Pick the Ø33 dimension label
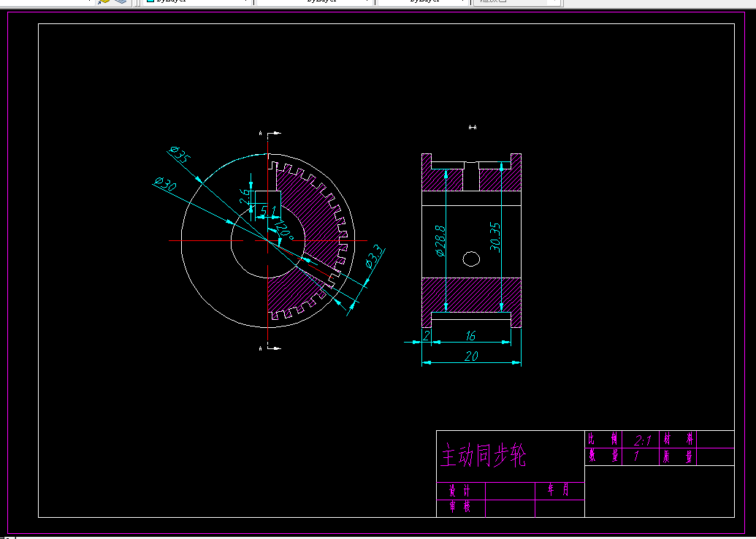Viewport: 756px width, 539px height. [374, 257]
